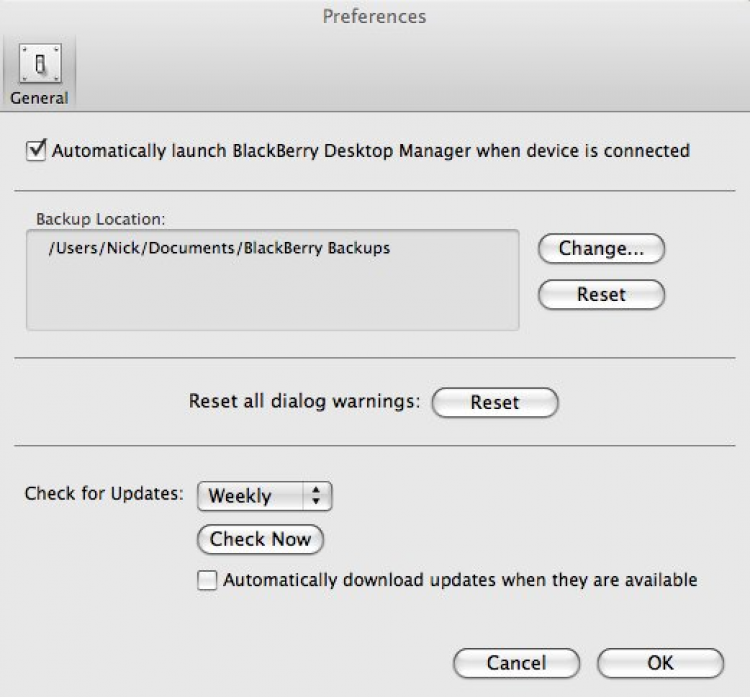Open the General tab label
Image resolution: width=750 pixels, height=697 pixels.
click(x=39, y=98)
